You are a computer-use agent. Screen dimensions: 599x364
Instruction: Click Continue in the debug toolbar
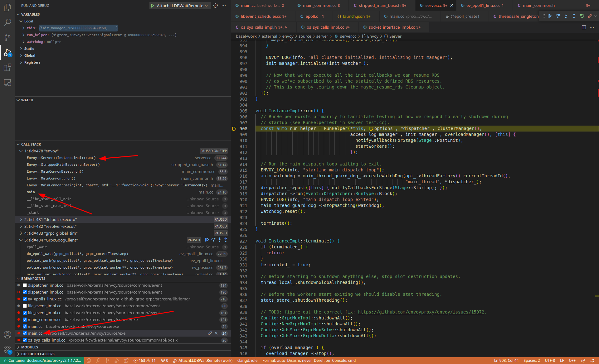tap(550, 16)
